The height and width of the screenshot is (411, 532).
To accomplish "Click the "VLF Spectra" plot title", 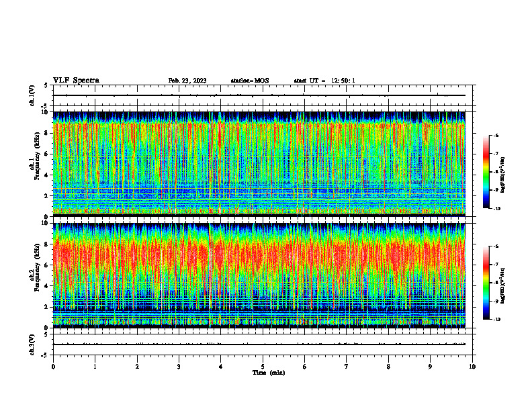I will click(x=76, y=81).
